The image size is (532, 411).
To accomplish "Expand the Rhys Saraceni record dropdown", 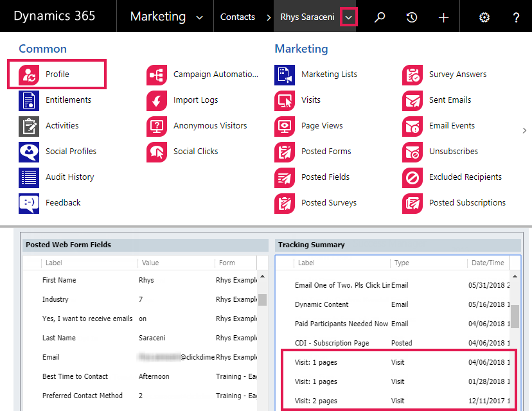I will point(348,17).
